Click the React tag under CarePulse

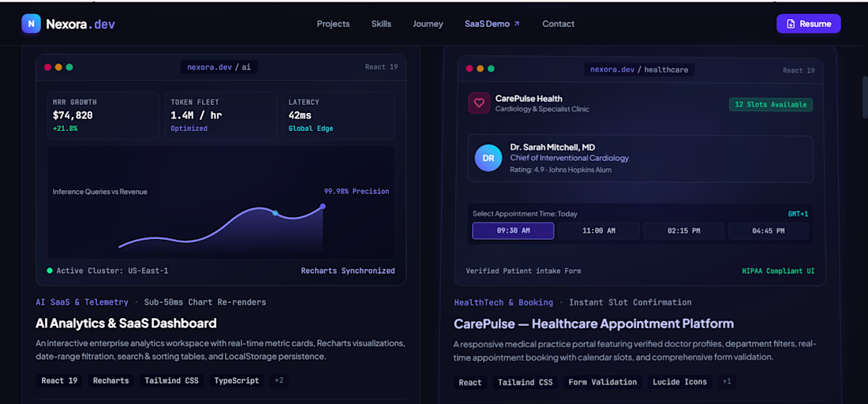click(470, 382)
